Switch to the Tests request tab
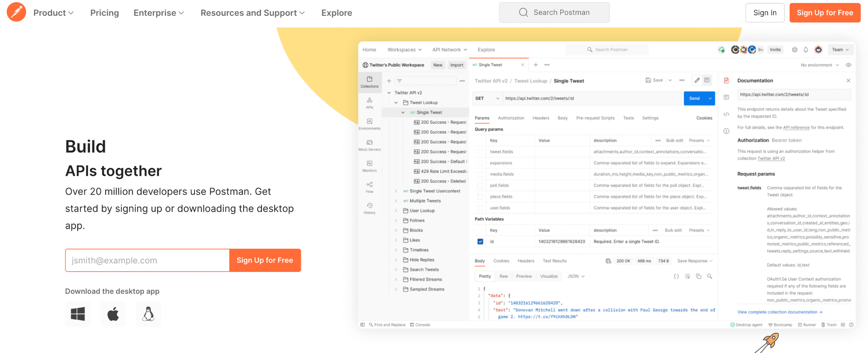The width and height of the screenshot is (868, 353). click(629, 118)
